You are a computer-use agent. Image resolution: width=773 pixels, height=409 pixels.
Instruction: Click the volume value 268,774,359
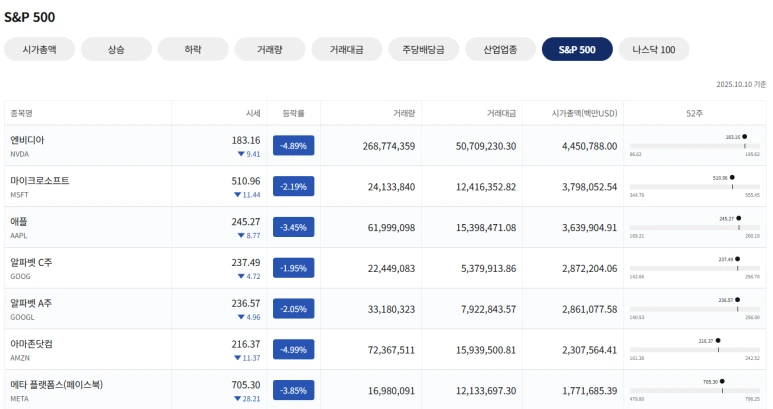click(x=389, y=146)
